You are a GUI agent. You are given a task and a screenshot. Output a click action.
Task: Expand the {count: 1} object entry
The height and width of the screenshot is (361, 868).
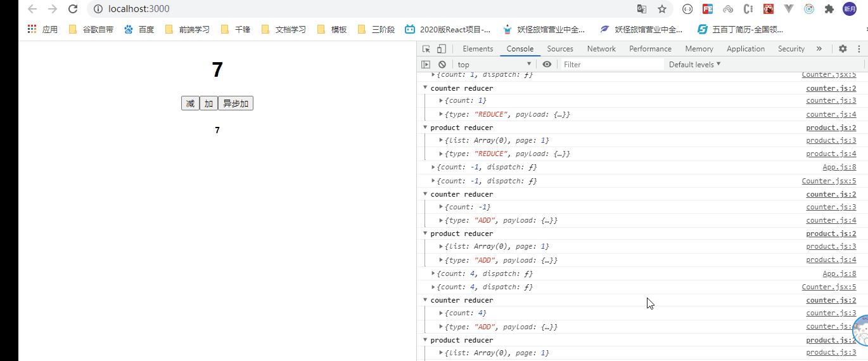coord(442,101)
